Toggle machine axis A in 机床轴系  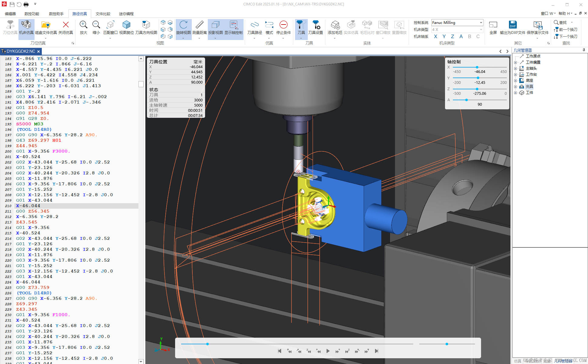(461, 37)
